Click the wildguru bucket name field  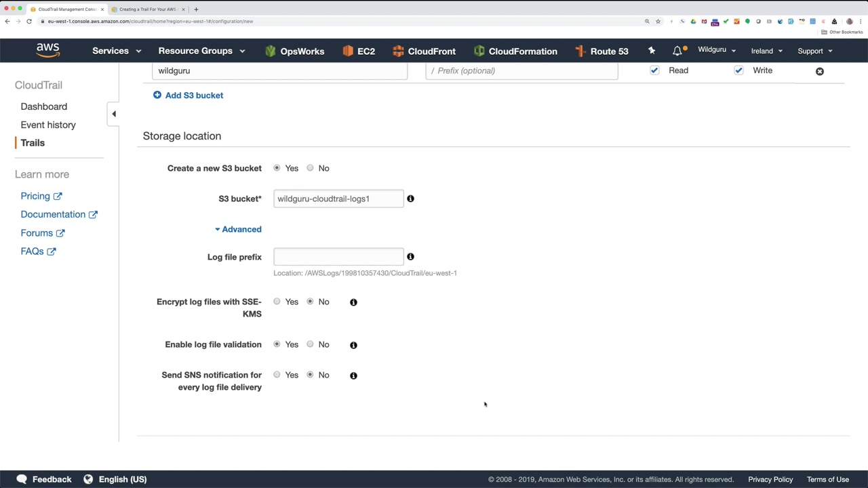click(x=279, y=70)
